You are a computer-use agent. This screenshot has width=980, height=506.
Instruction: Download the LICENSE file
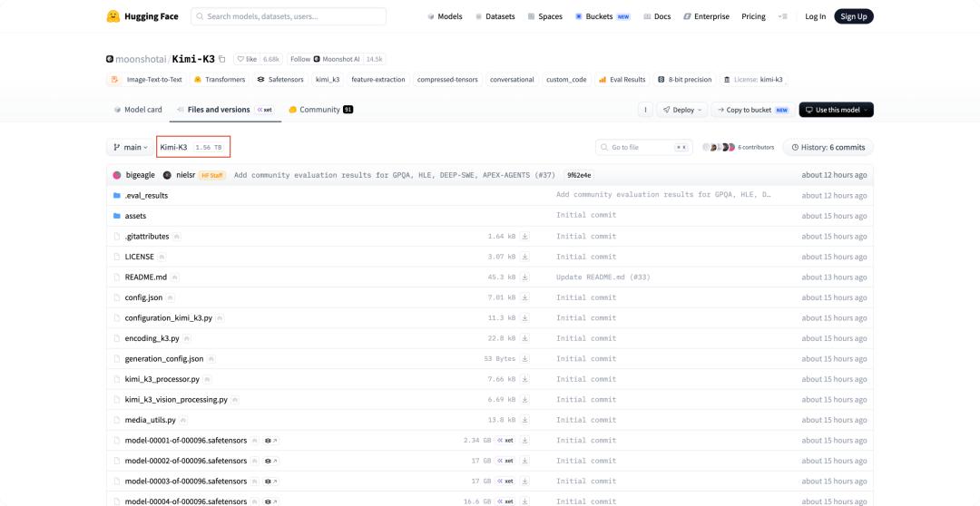[525, 257]
